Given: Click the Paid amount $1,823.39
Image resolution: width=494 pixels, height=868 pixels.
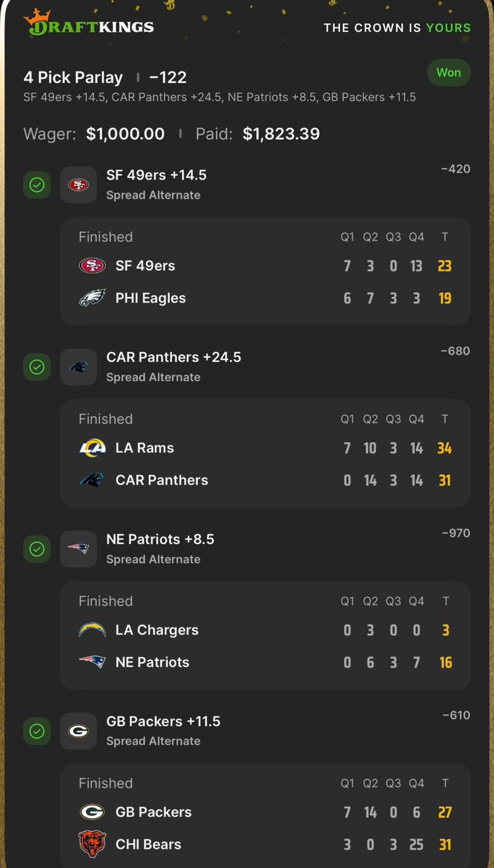Looking at the screenshot, I should [281, 134].
